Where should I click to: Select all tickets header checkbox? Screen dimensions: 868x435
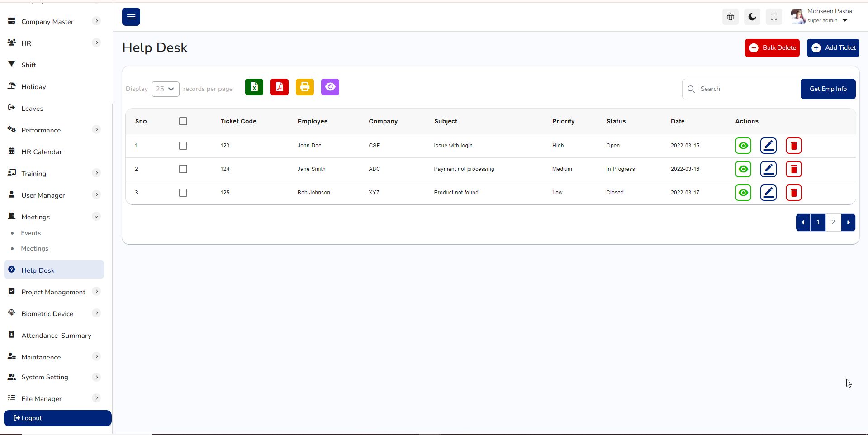183,121
